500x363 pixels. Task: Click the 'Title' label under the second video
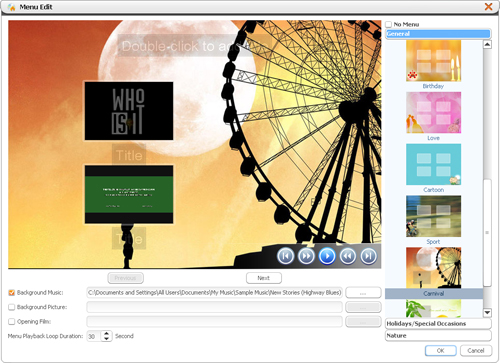pyautogui.click(x=129, y=239)
